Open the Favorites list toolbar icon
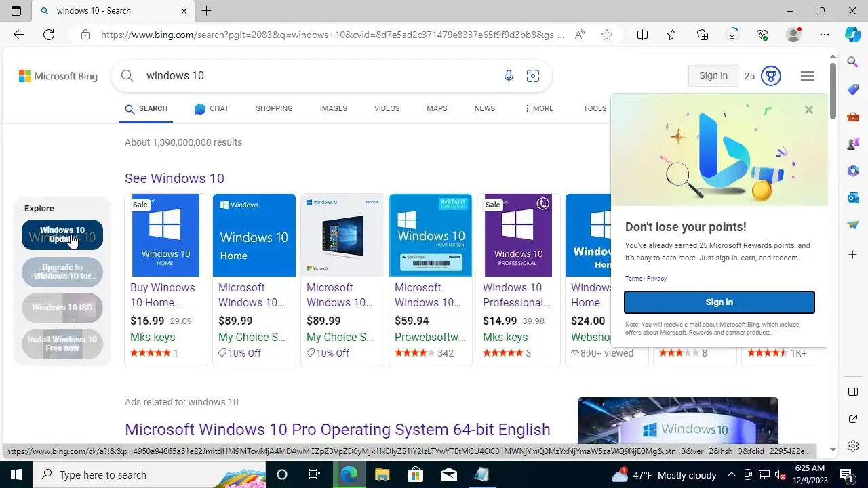Image resolution: width=868 pixels, height=488 pixels. click(x=672, y=35)
